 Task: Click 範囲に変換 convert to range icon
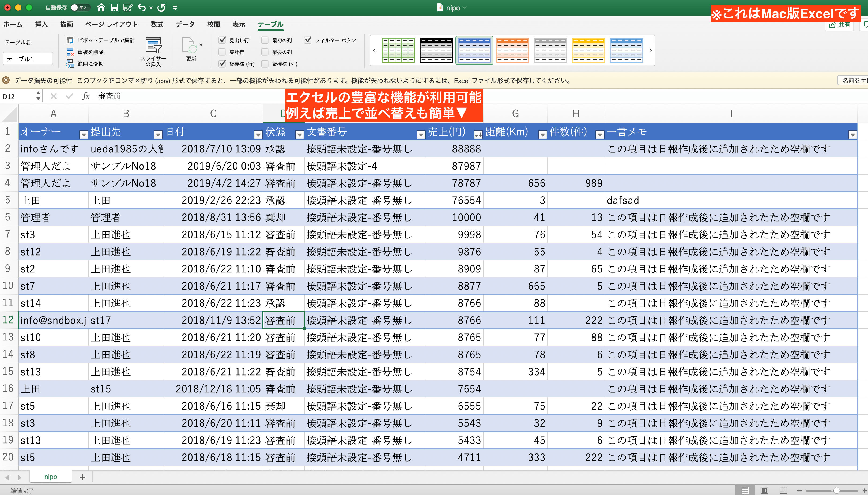70,63
